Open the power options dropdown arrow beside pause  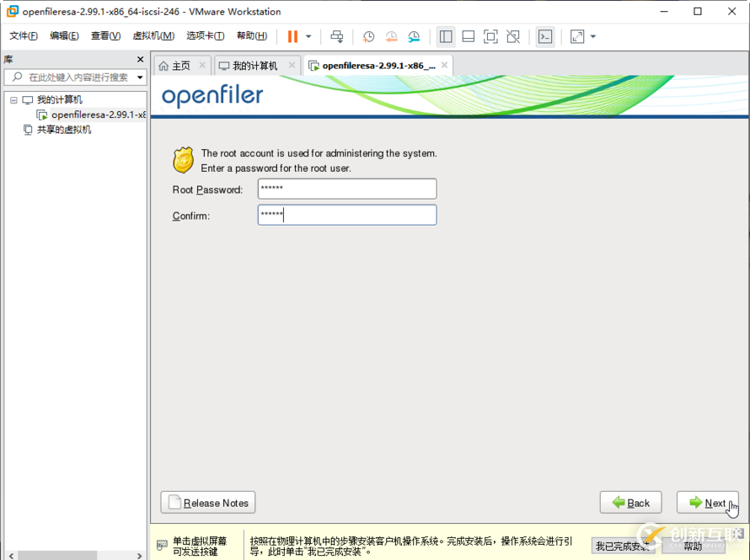click(x=308, y=36)
